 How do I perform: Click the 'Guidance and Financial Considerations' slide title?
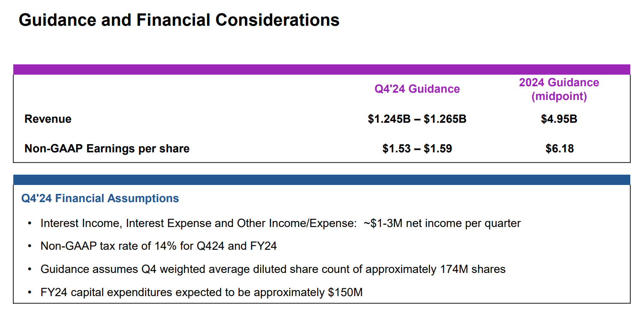(179, 20)
